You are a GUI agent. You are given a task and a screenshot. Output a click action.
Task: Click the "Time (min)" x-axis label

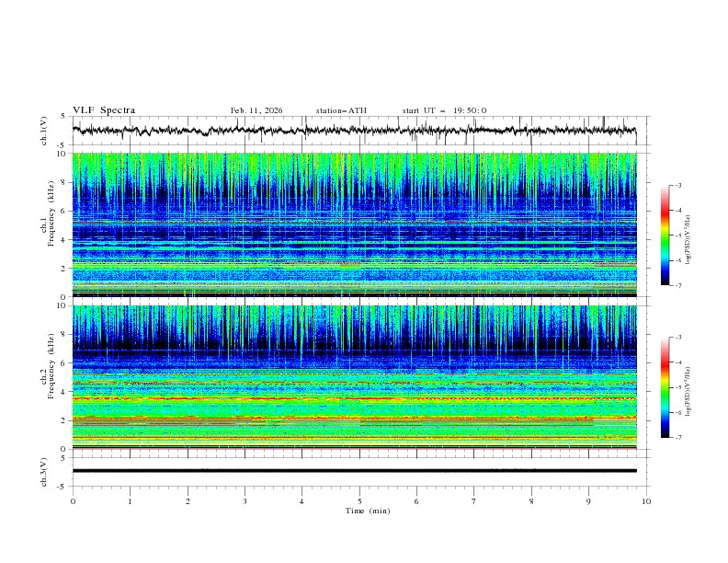(368, 511)
